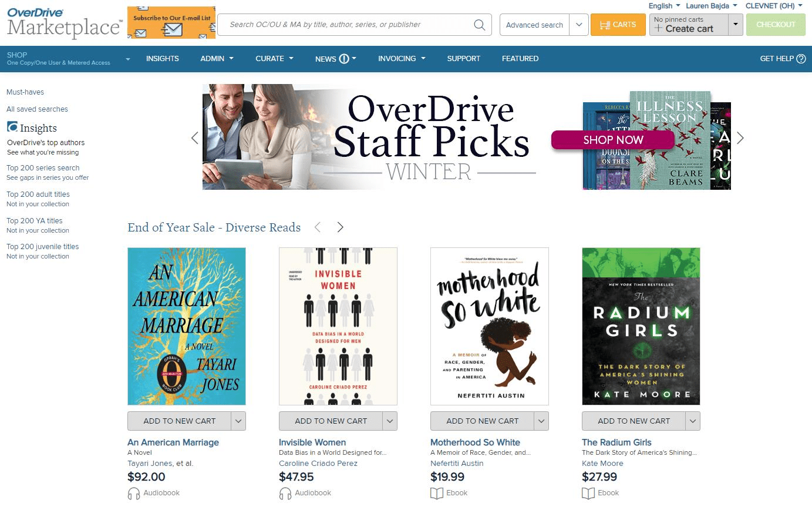This screenshot has height=510, width=812.
Task: Open the An American Marriage title link
Action: (x=173, y=442)
